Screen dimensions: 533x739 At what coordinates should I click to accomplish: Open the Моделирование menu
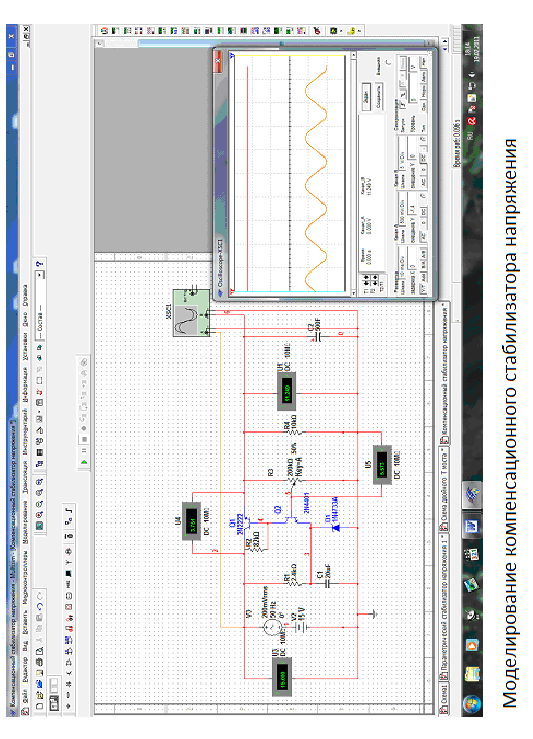(25, 522)
